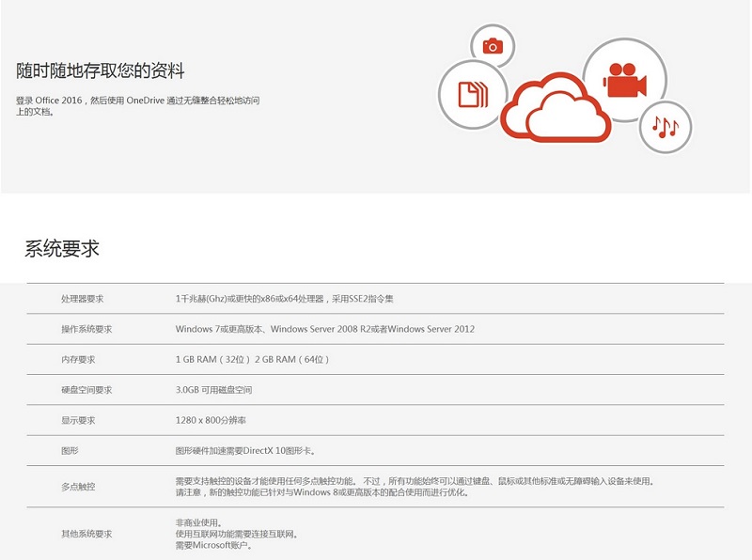This screenshot has width=752, height=560.
Task: Click the 系统要求 section heading
Action: 62,249
